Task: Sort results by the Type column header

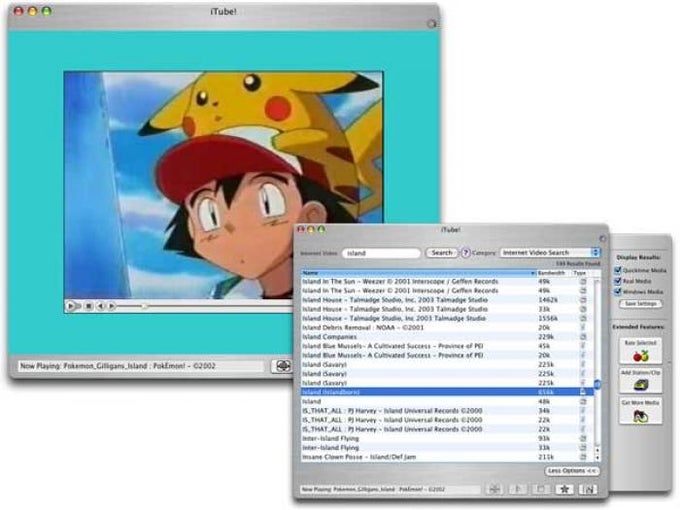Action: 581,273
